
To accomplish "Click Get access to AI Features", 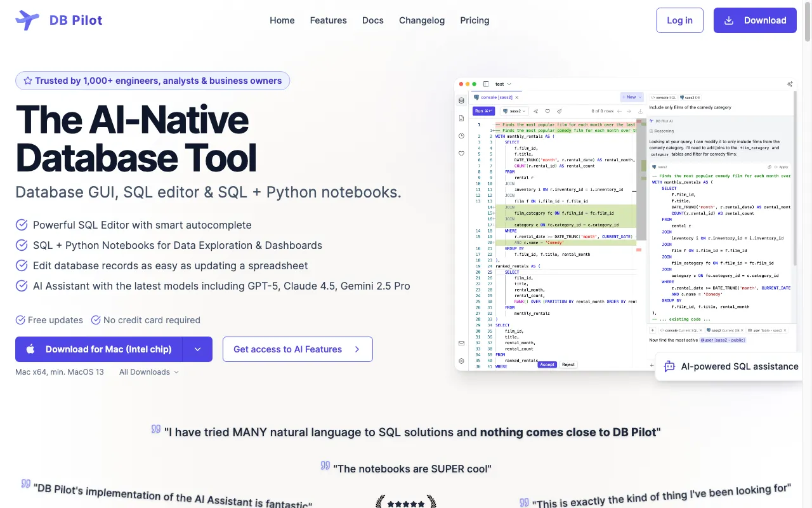I will [298, 349].
